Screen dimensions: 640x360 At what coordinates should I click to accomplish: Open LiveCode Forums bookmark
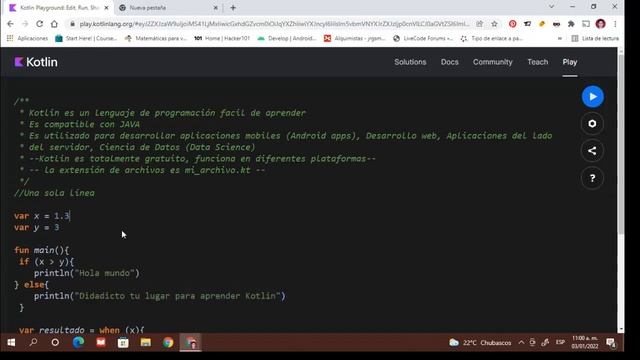click(x=423, y=38)
